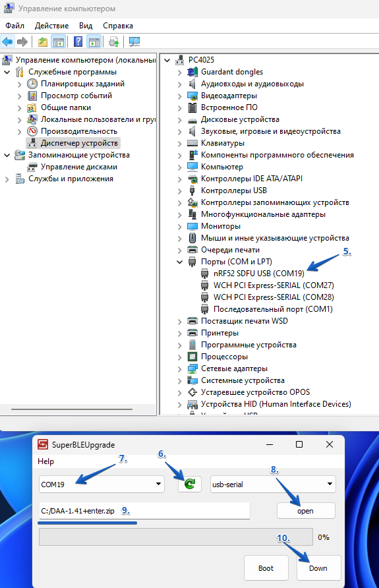Select Компоненты программного обеспечения category
Viewport: 379px width, 588px height.
(277, 155)
